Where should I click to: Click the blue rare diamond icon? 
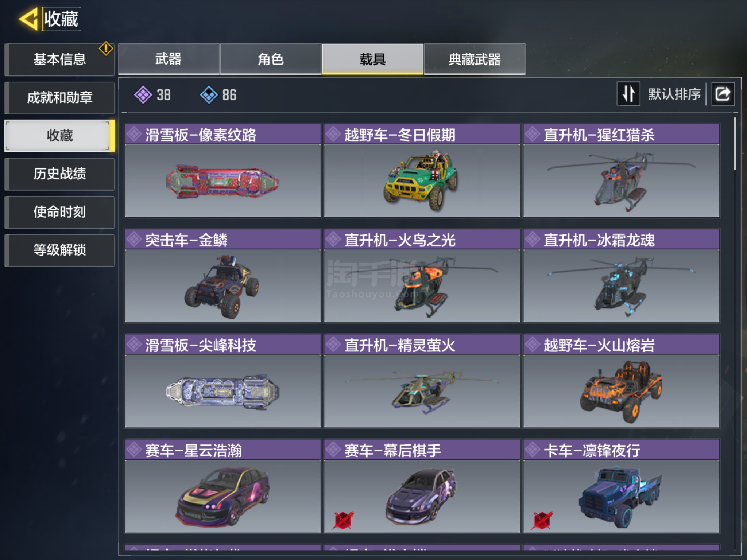[209, 95]
